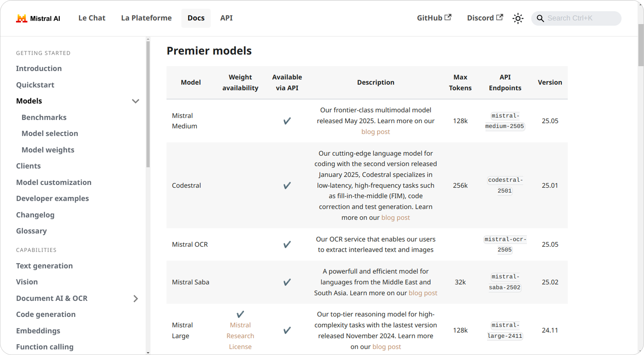The height and width of the screenshot is (355, 644).
Task: Open Text generation page
Action: coord(45,266)
